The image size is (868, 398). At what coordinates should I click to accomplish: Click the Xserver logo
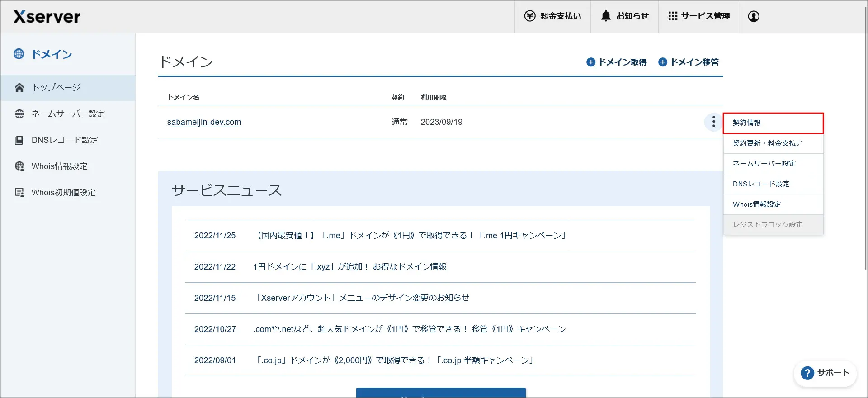point(47,17)
